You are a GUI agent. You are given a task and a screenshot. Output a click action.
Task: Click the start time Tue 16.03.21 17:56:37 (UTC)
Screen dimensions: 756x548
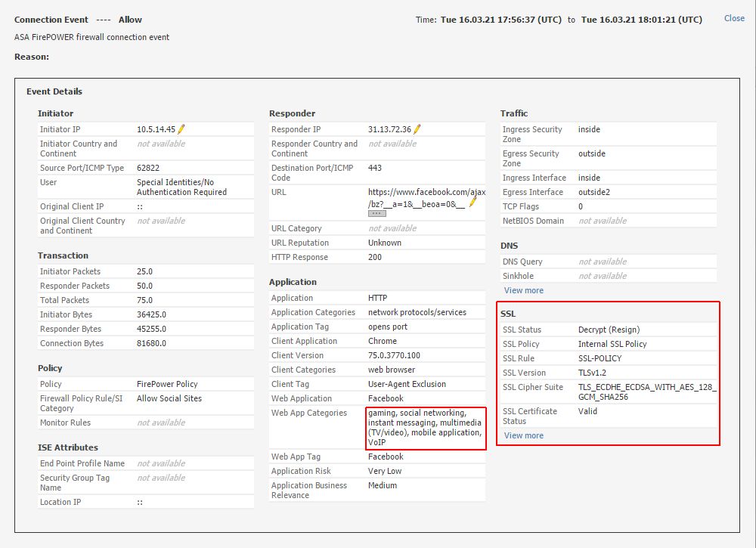click(501, 20)
